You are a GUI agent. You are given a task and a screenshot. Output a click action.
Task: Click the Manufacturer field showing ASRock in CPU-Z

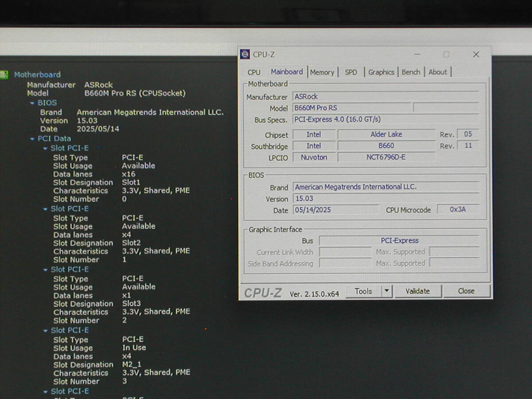point(386,97)
